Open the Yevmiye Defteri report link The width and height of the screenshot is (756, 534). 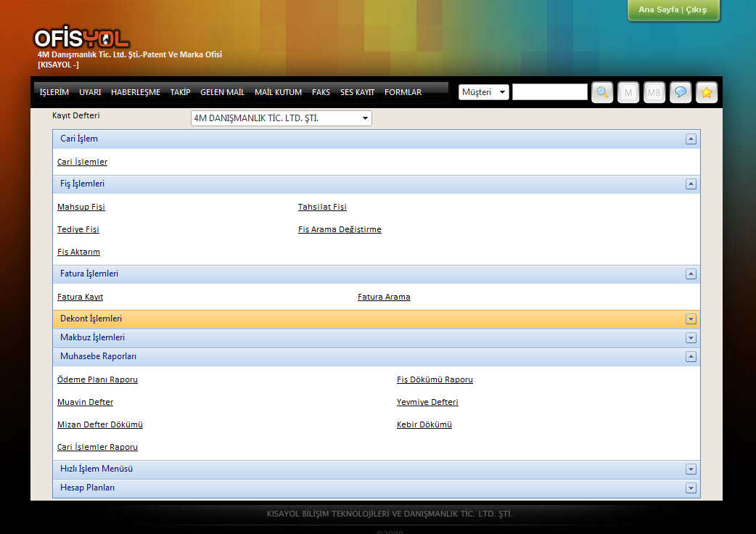(427, 403)
